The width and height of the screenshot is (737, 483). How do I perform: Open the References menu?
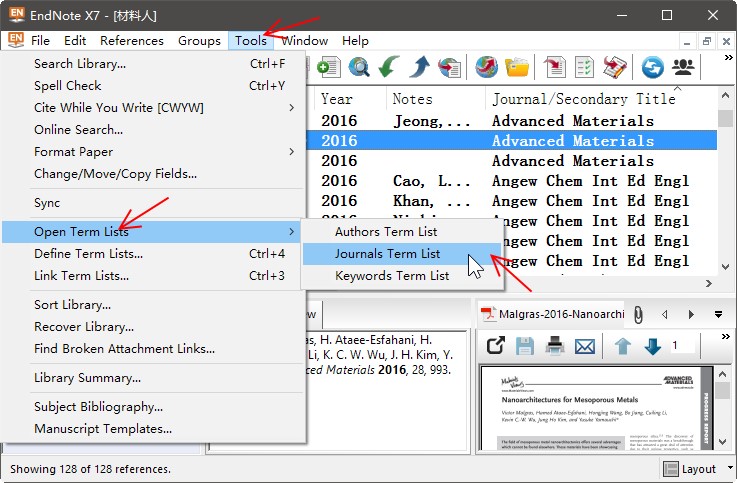coord(132,40)
